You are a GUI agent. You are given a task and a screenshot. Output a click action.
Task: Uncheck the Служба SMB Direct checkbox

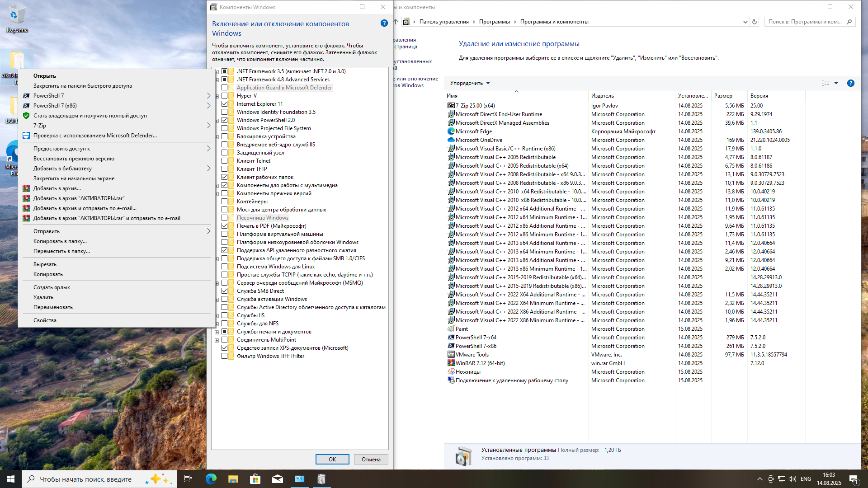[225, 291]
